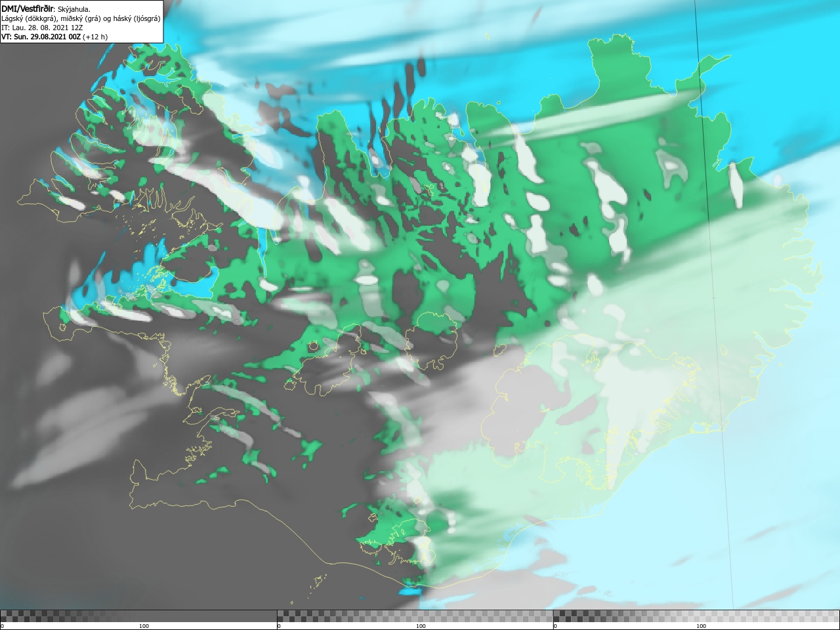
Task: Click the light gray high-cloud scale bar
Action: tap(696, 616)
